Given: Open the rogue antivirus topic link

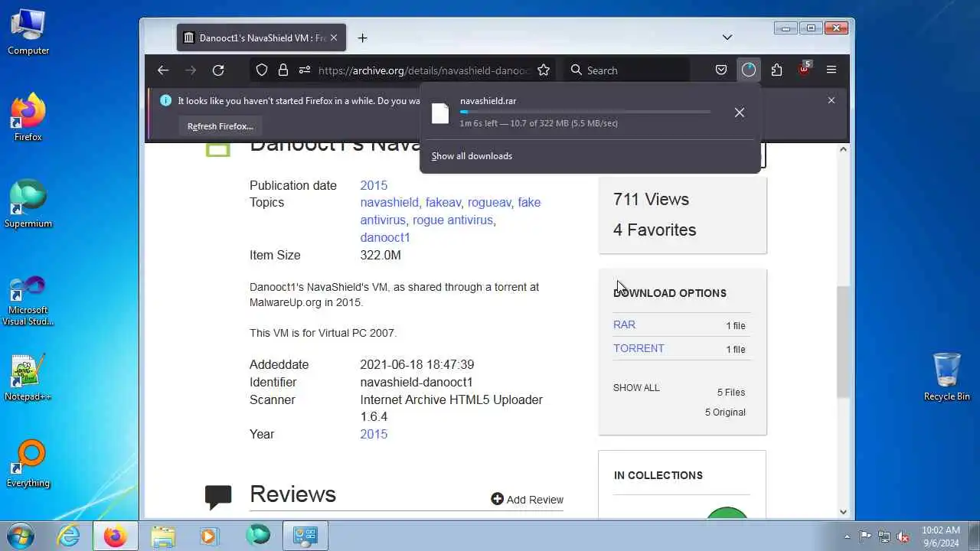Looking at the screenshot, I should click(452, 220).
